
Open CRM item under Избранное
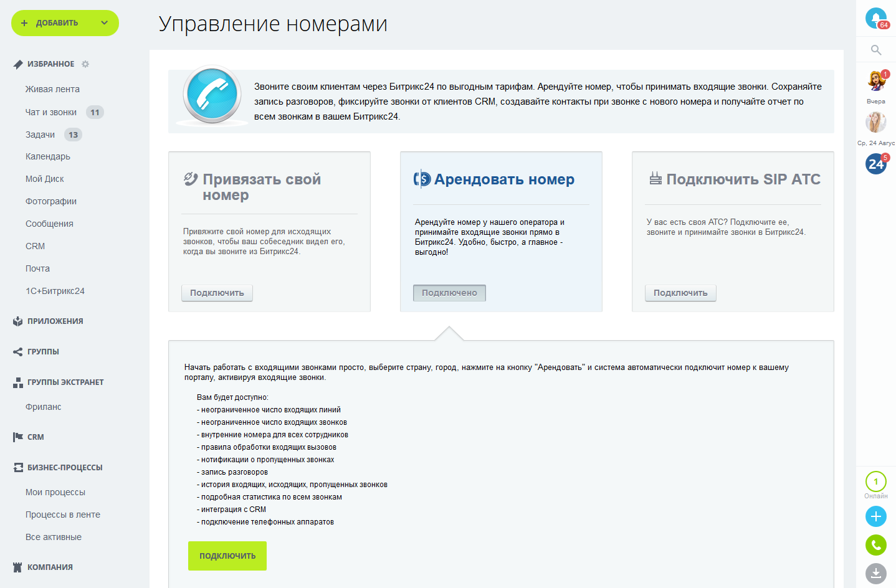coord(35,246)
